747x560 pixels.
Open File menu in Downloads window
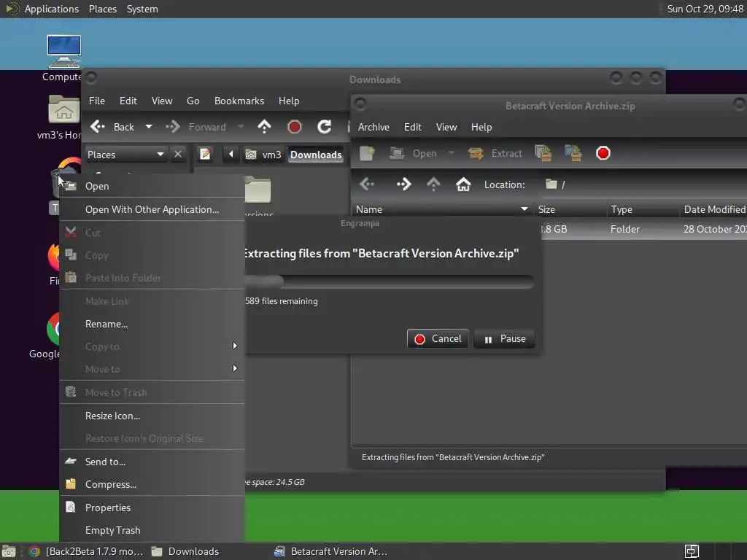coord(97,101)
